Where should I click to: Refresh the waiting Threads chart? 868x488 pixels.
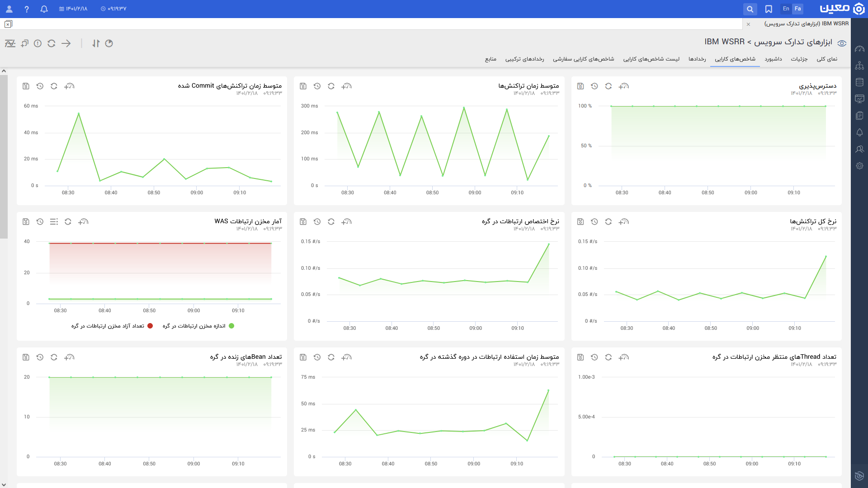[609, 357]
